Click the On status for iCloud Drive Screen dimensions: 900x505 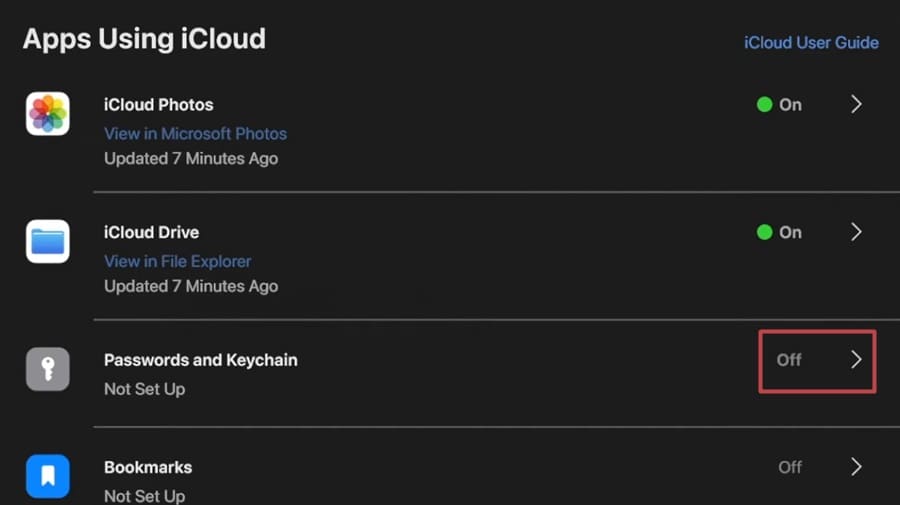(779, 232)
